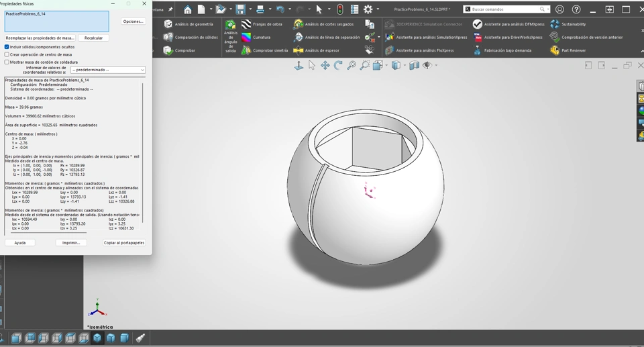Select the Curvatura analysis icon
Viewport: 644px width, 347px height.
(246, 38)
